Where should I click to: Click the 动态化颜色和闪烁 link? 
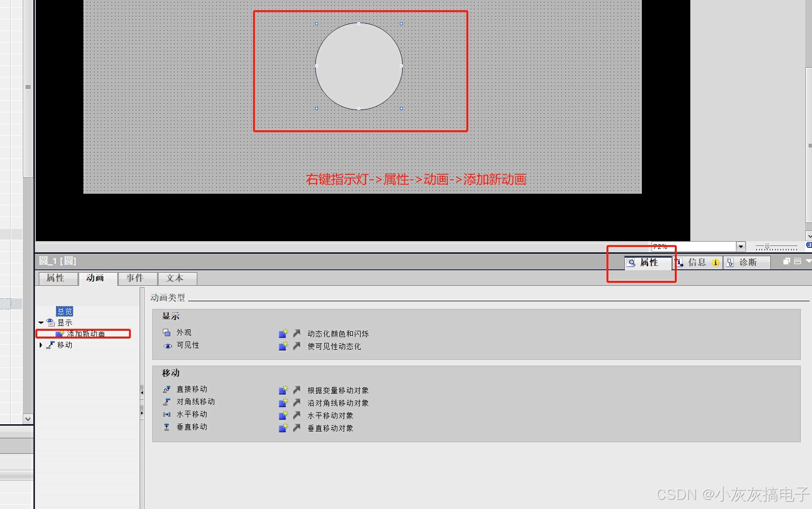click(338, 334)
